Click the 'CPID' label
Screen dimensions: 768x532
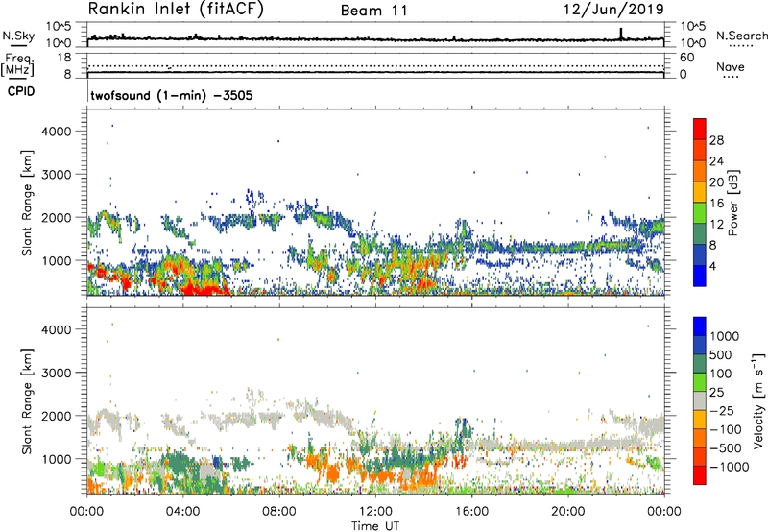click(x=21, y=91)
